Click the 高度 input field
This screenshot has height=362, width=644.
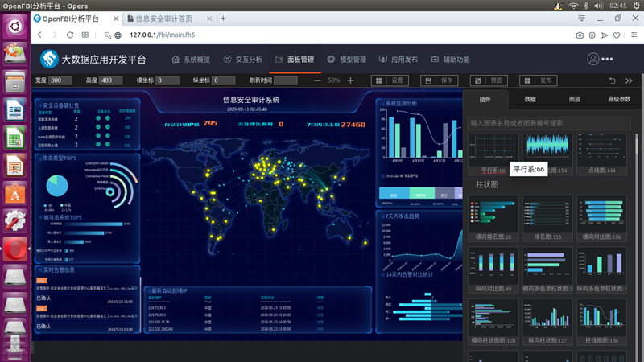(x=110, y=80)
